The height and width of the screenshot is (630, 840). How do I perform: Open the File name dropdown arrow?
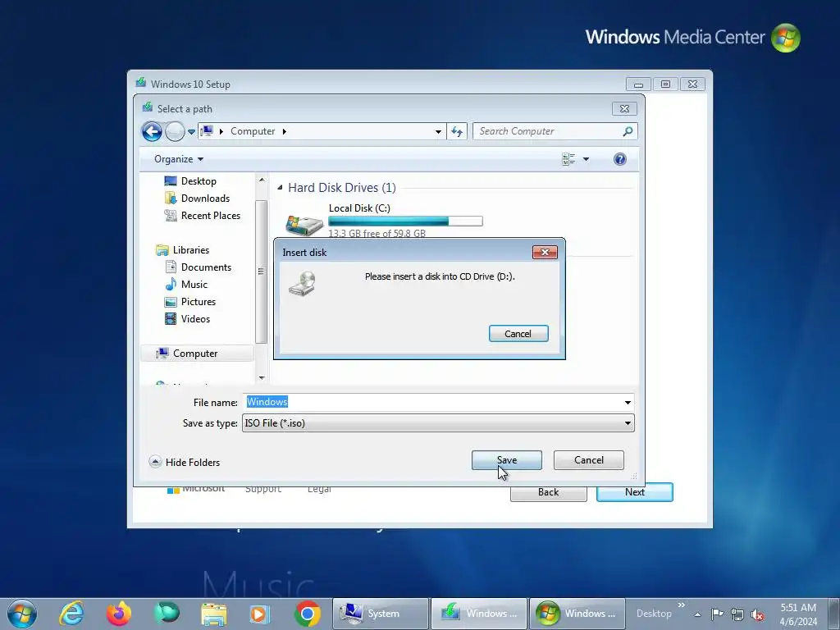[x=628, y=402]
